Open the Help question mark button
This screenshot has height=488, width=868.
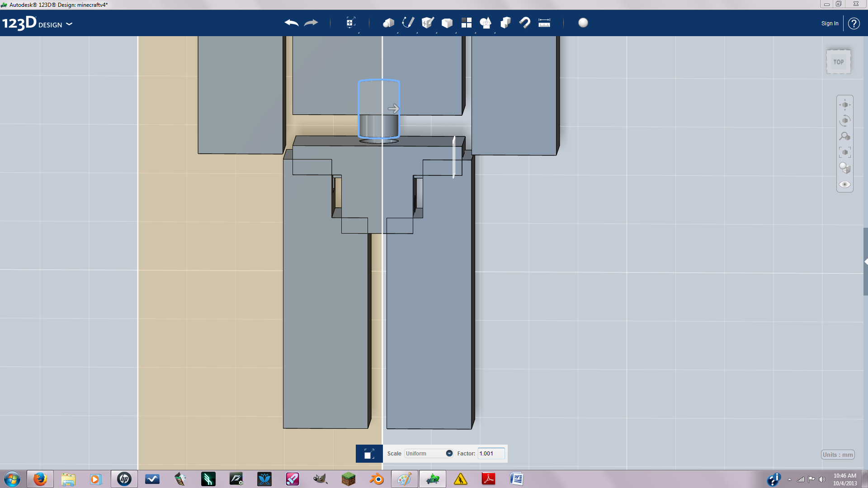pos(854,23)
